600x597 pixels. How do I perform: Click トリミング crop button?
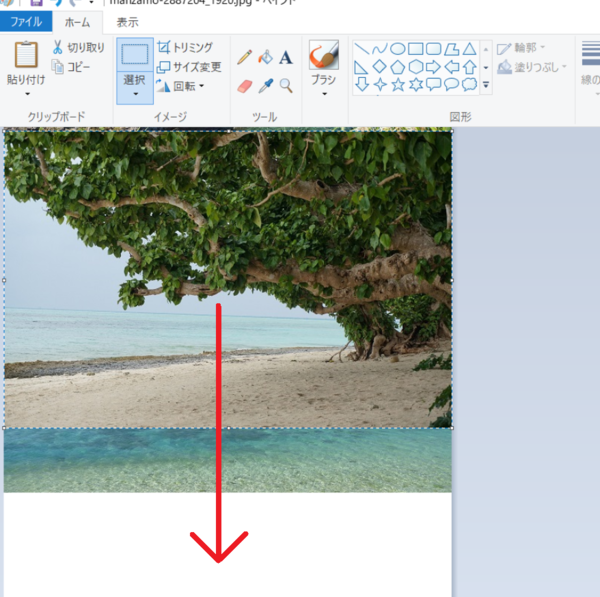coord(185,47)
